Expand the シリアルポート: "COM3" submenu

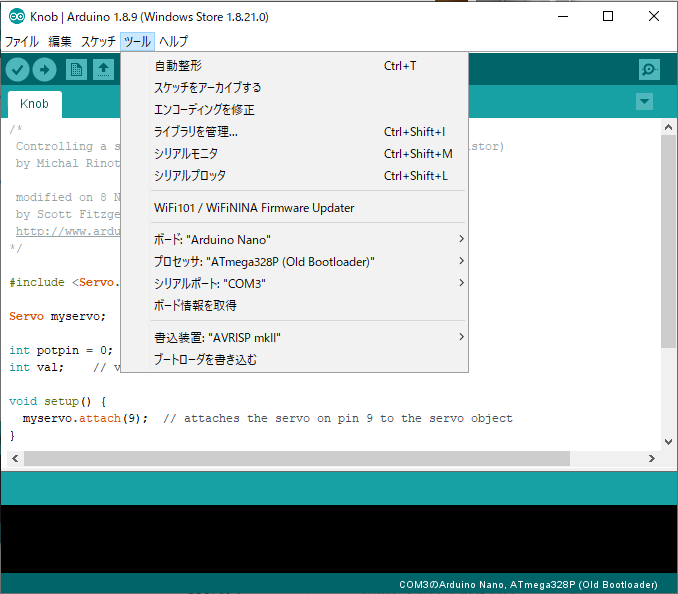click(x=309, y=283)
